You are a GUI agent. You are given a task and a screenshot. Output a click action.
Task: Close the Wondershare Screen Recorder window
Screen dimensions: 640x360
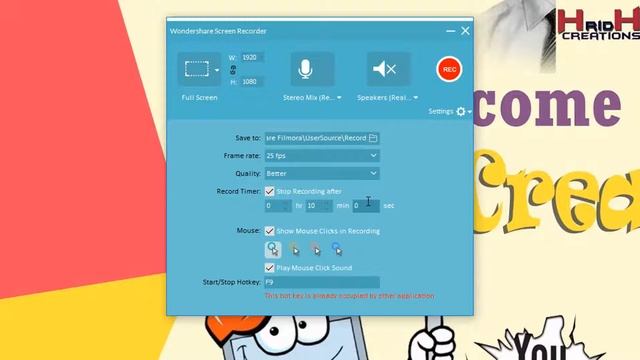click(x=465, y=31)
